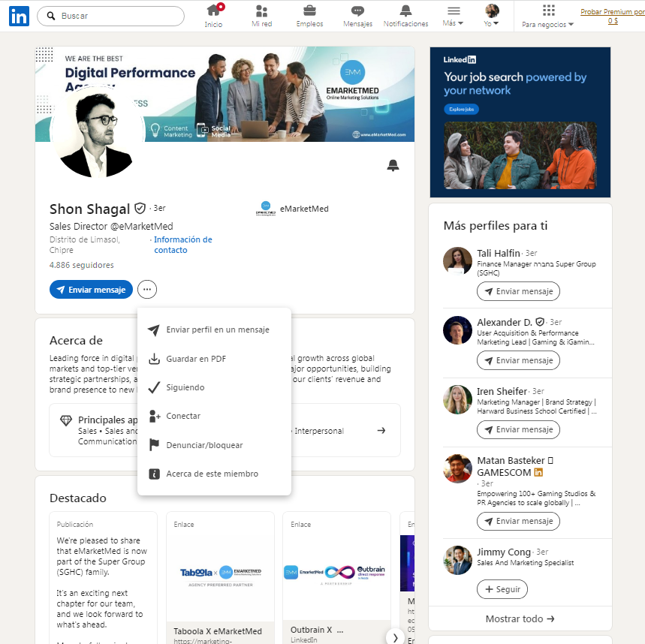This screenshot has height=644, width=645.
Task: Click the Buscar search field
Action: coord(110,16)
